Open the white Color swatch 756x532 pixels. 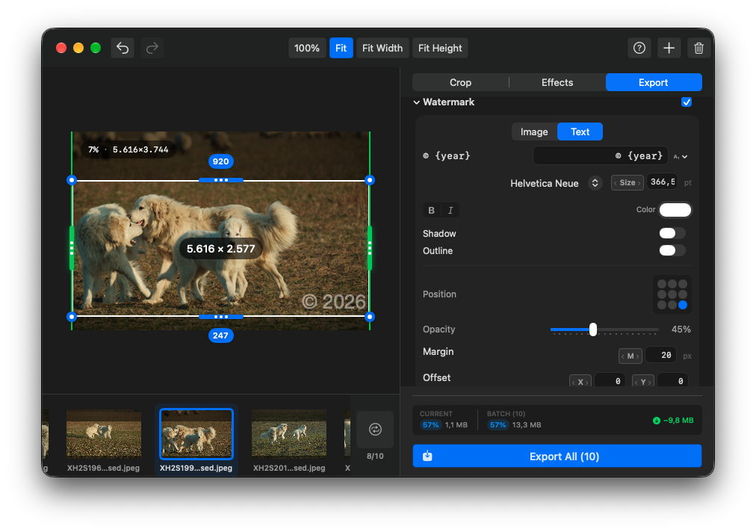tap(675, 210)
